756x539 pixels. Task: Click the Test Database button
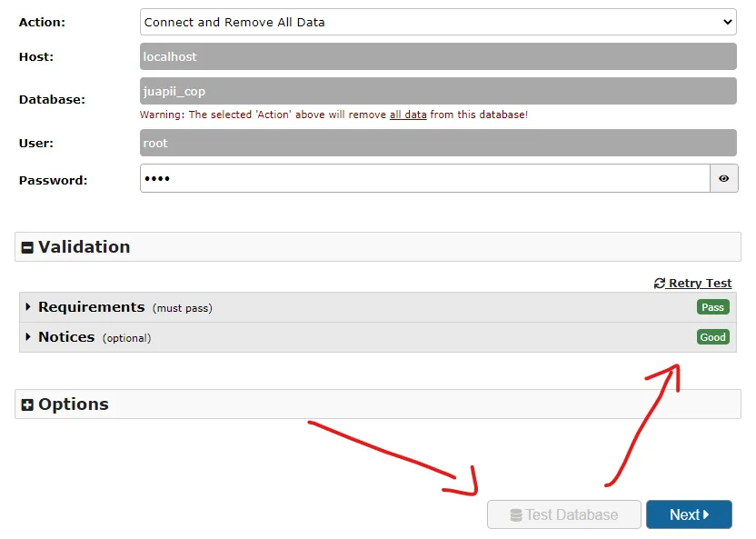click(x=563, y=514)
